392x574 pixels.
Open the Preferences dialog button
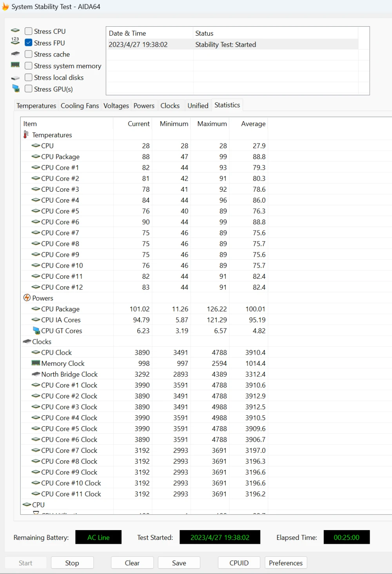286,563
